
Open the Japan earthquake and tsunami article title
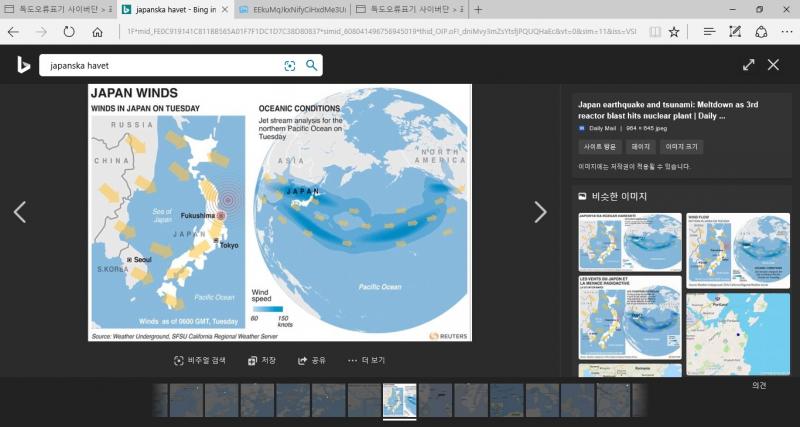[667, 109]
